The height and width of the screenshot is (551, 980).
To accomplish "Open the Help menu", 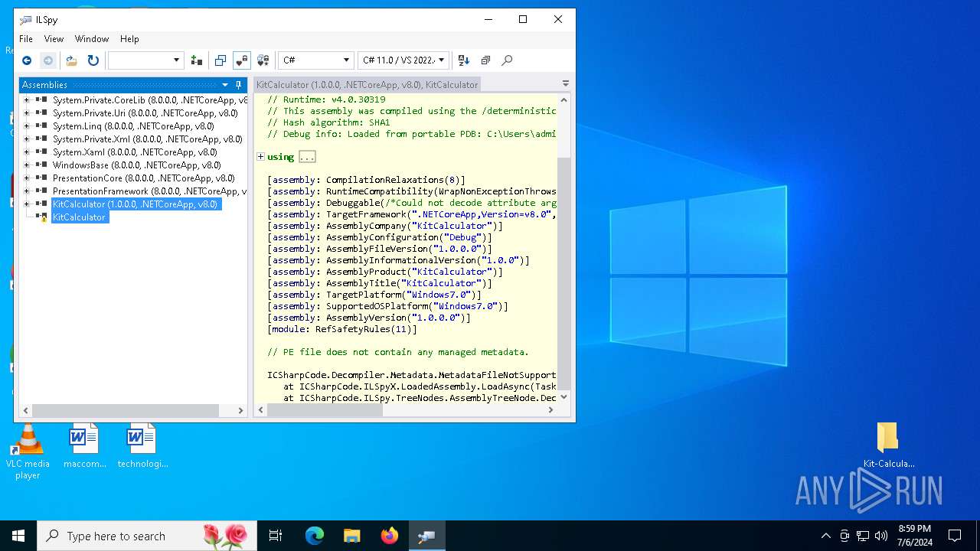I will pyautogui.click(x=129, y=39).
